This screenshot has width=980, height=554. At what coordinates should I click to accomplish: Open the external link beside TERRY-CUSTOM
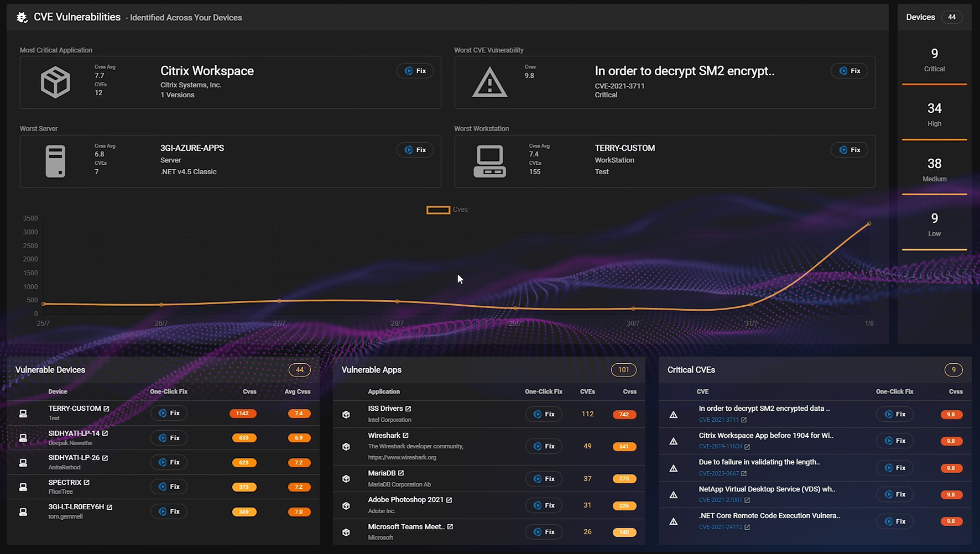coord(106,408)
